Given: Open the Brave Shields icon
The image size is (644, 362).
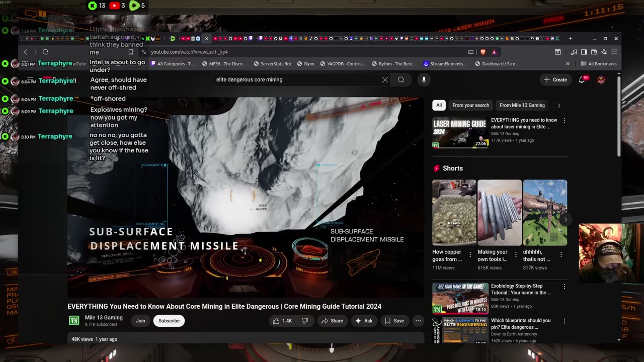Looking at the screenshot, I should pyautogui.click(x=483, y=52).
